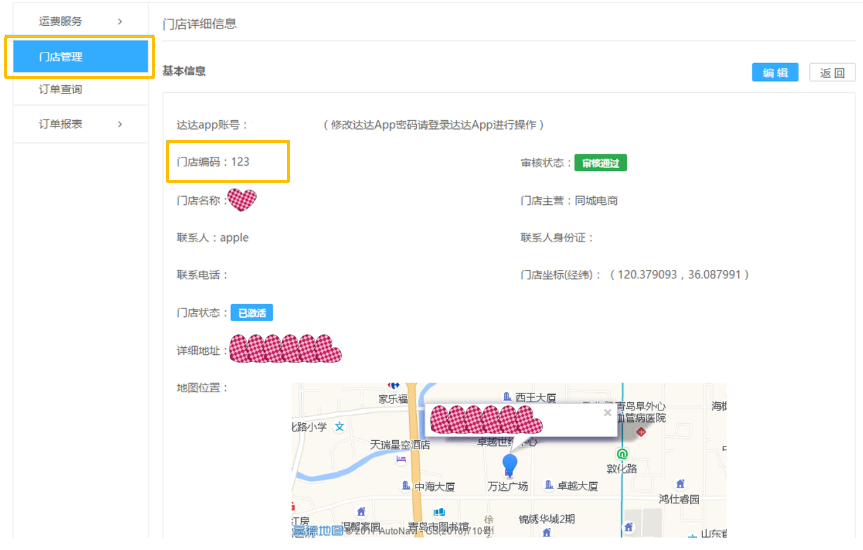
Task: Click the 中海大厦 building icon on the map
Action: [x=406, y=486]
